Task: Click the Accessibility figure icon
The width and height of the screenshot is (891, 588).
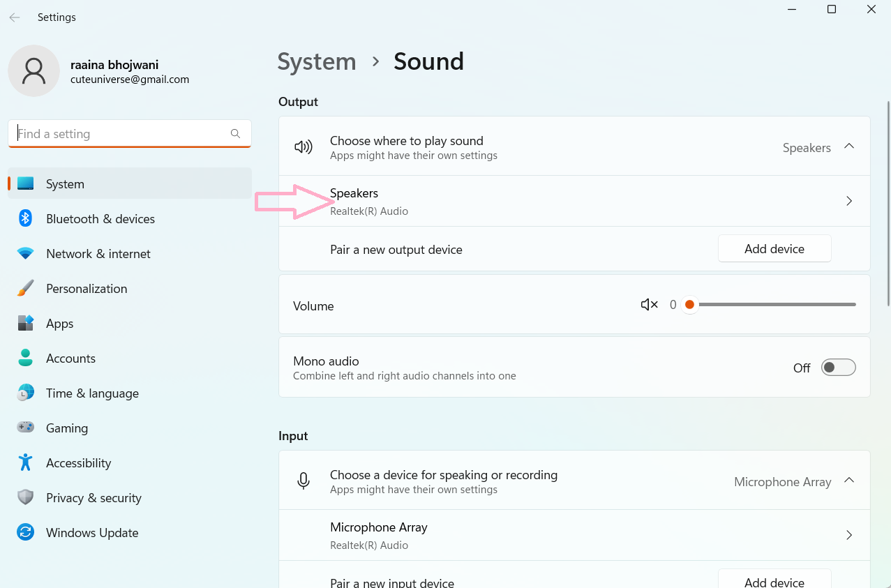Action: (x=26, y=463)
